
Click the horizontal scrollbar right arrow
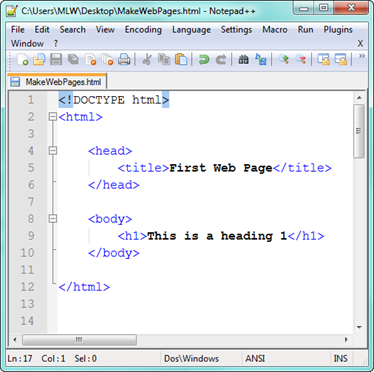click(x=346, y=340)
